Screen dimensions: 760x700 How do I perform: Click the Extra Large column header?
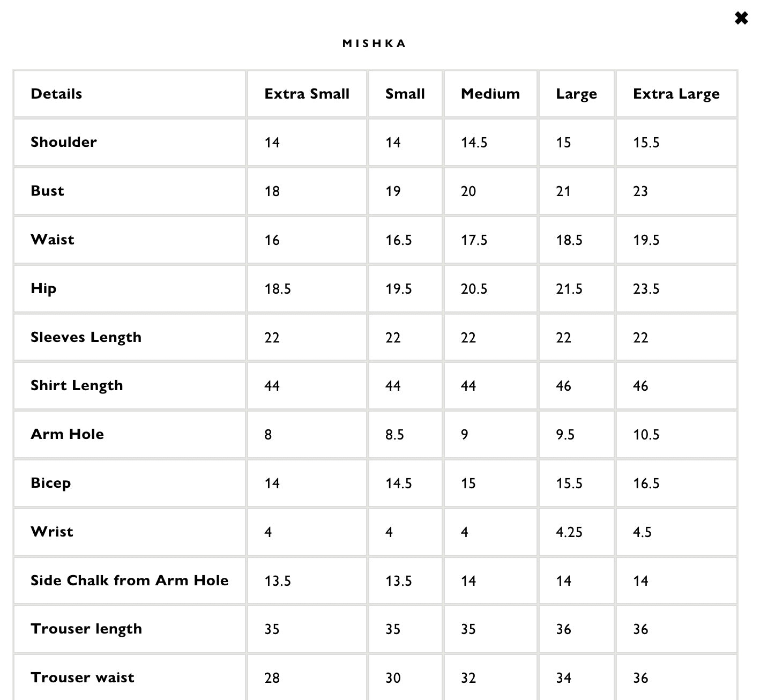(676, 94)
